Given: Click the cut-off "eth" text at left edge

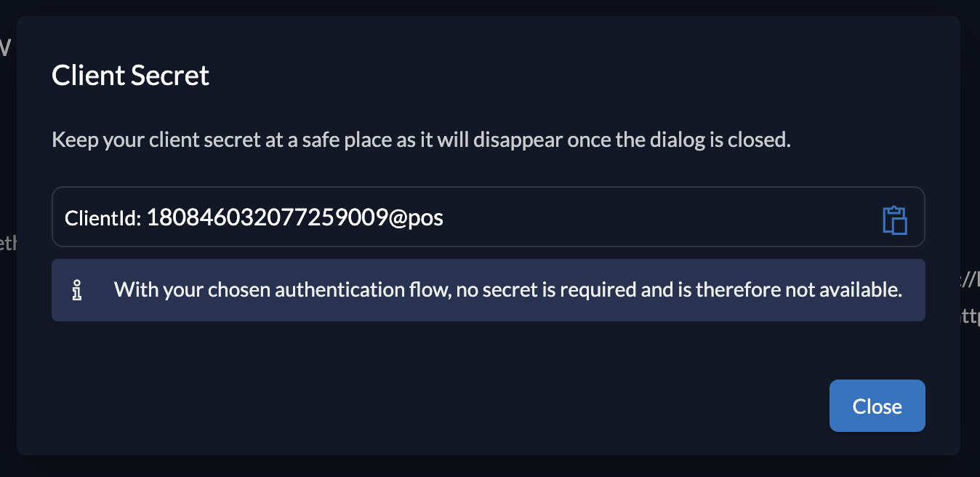Looking at the screenshot, I should click(x=7, y=244).
